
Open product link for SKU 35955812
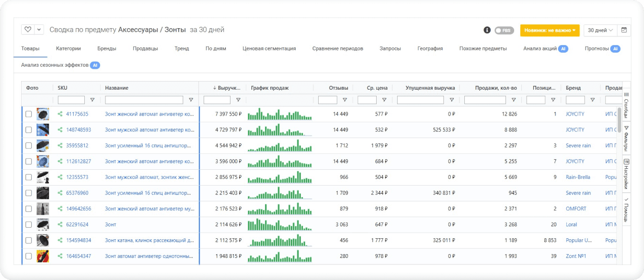[x=149, y=146]
